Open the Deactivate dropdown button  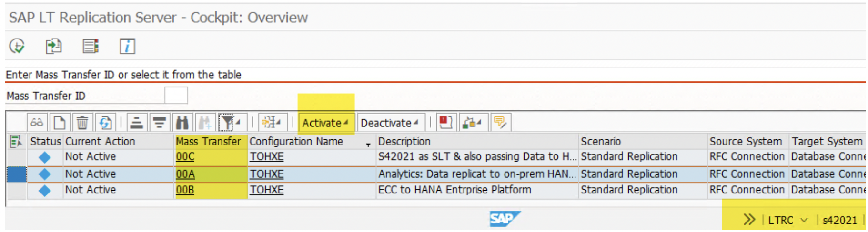[390, 123]
